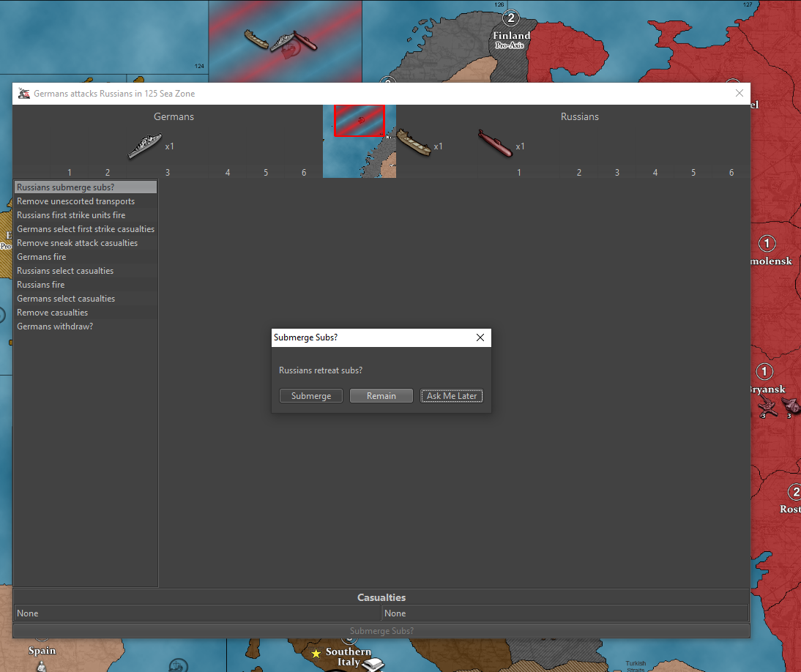Choose Remain to keep subs in battle

pos(381,396)
